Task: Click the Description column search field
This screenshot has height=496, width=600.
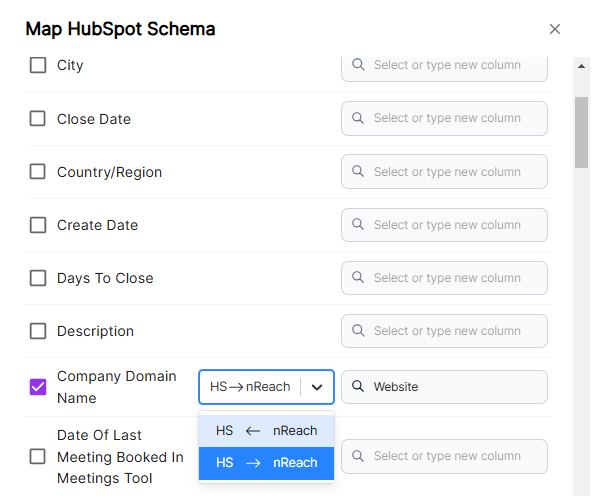Action: click(x=444, y=331)
